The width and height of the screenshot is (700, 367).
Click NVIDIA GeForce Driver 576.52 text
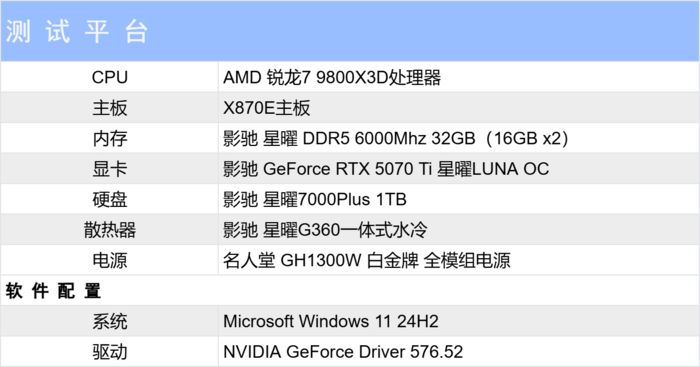(x=343, y=351)
